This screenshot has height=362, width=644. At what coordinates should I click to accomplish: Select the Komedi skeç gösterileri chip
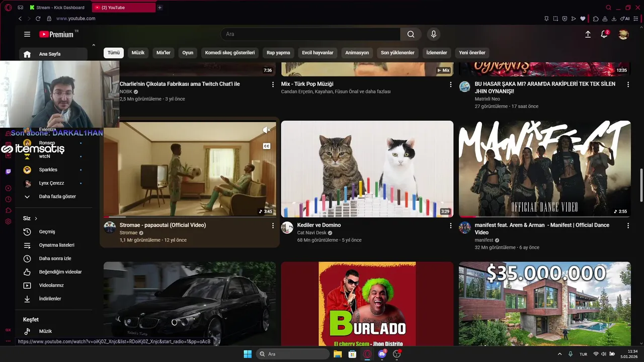230,53
